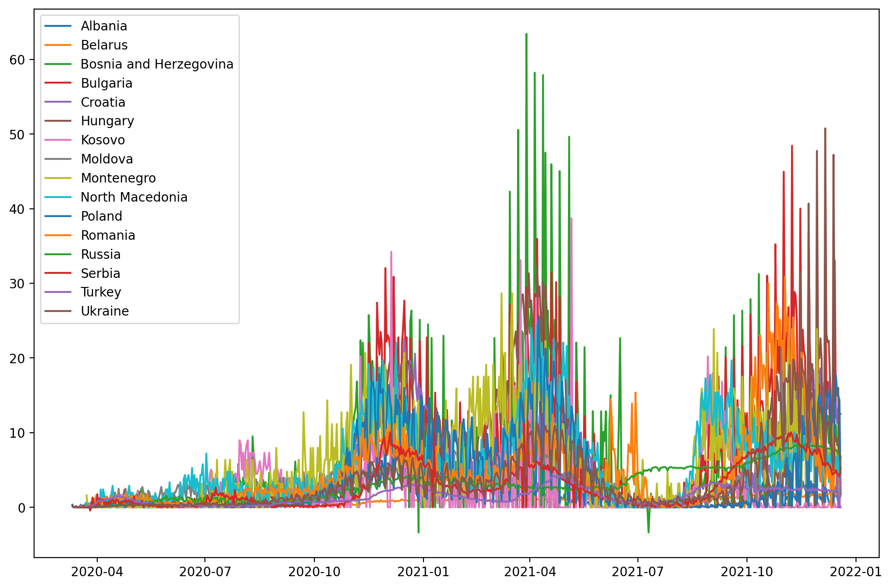Click the x-axis label 2021-04
The image size is (891, 588).
pos(530,572)
